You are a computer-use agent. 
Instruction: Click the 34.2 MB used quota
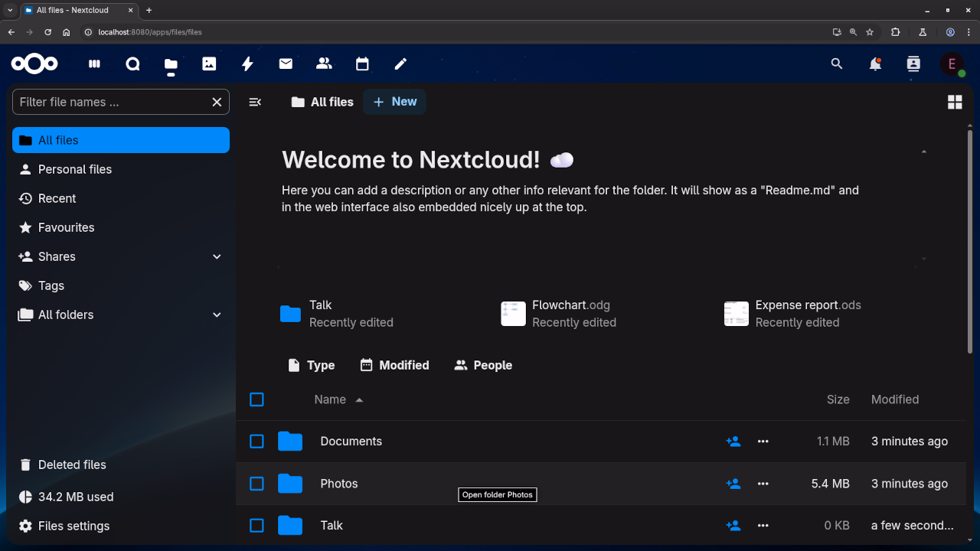121,497
